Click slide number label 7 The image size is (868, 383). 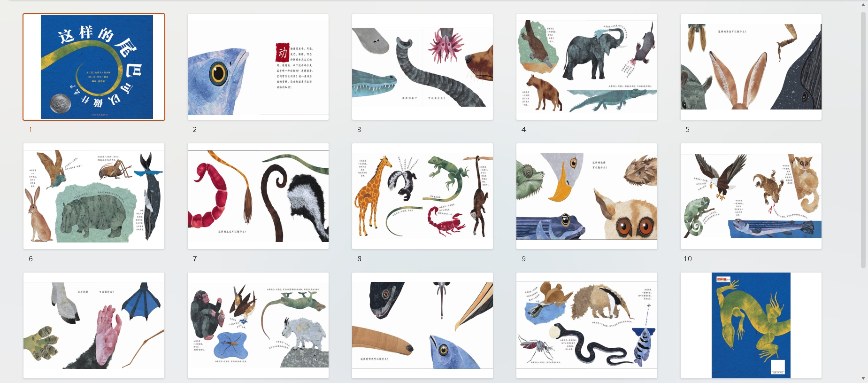tap(195, 258)
